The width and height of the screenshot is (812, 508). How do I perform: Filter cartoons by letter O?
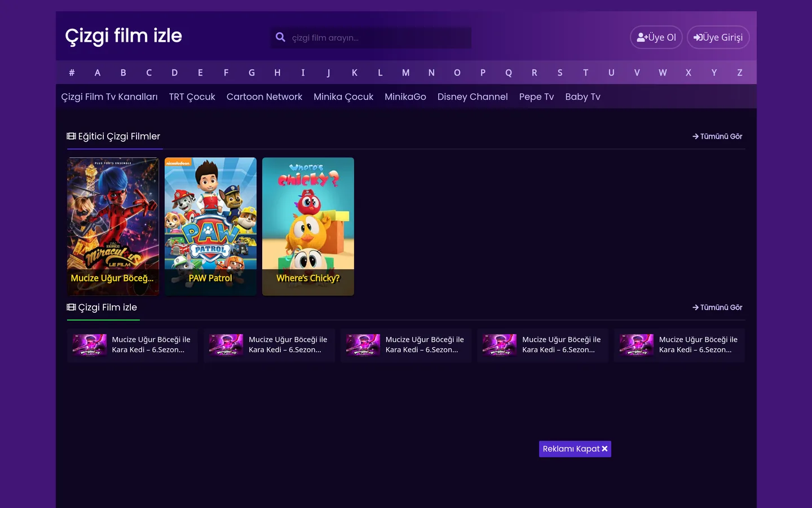point(457,72)
